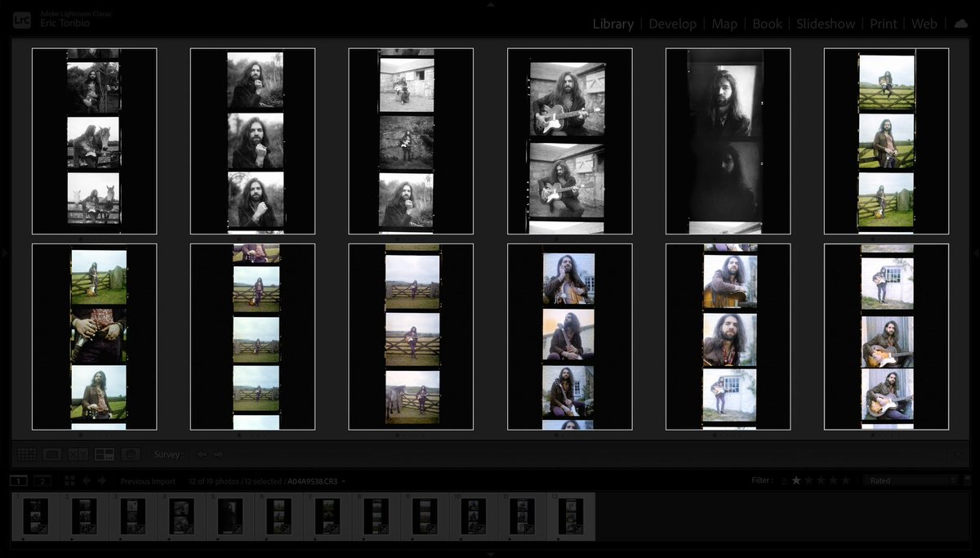This screenshot has height=558, width=980.
Task: Select filmstrip thumbnail number 9
Action: (425, 516)
